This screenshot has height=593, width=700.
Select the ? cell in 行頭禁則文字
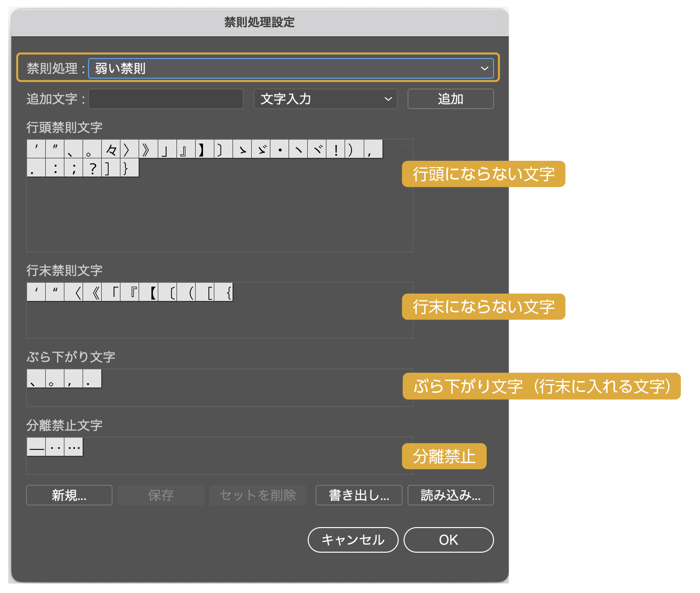pos(92,168)
